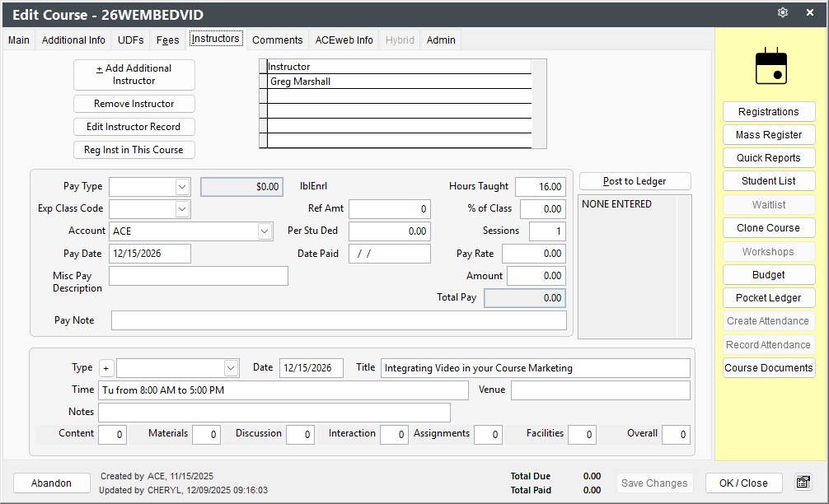Open the gear settings icon in title bar
The width and height of the screenshot is (829, 504).
783,12
